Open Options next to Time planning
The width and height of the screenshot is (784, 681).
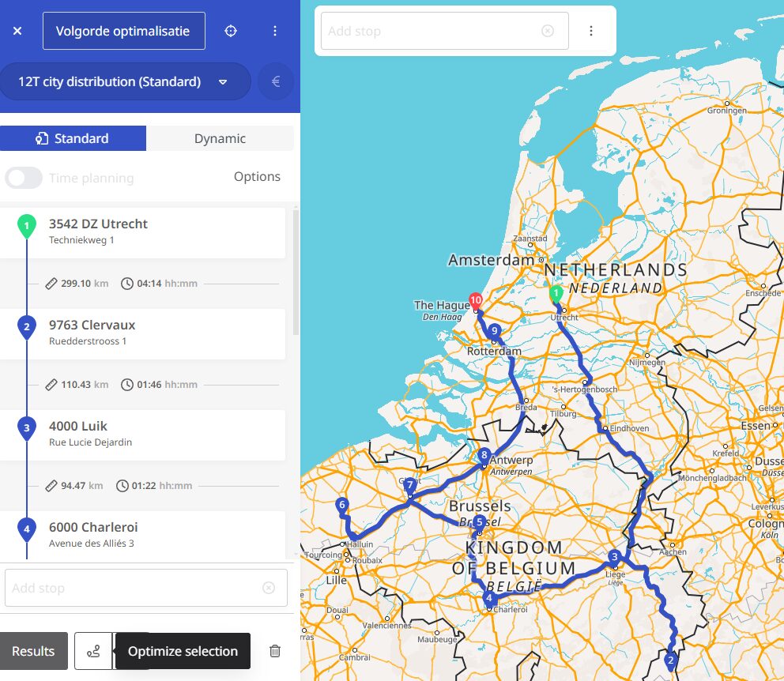(x=257, y=176)
